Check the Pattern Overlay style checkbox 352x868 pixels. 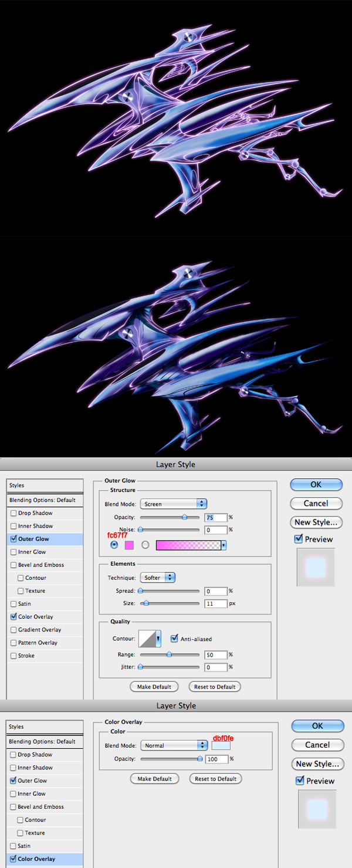(x=13, y=643)
